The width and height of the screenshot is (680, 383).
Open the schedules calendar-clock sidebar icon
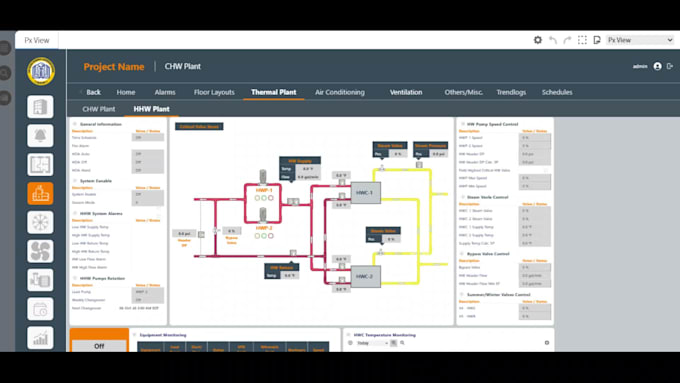click(40, 309)
